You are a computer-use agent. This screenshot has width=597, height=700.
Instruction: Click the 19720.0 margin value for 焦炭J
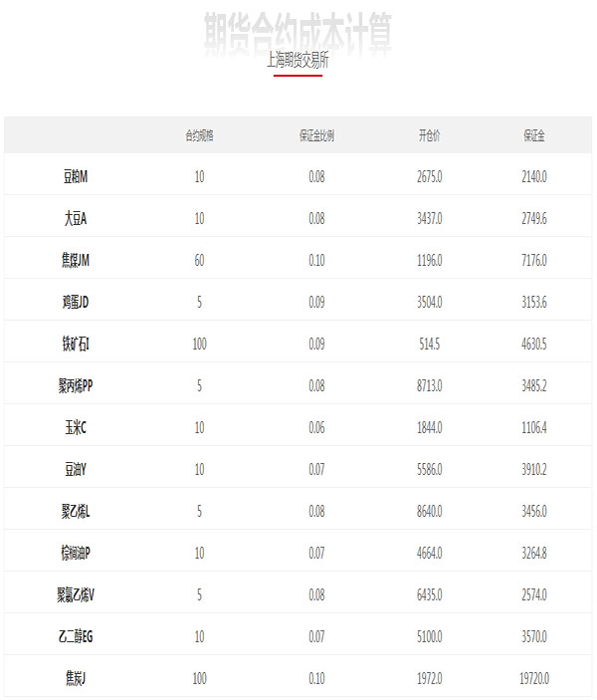point(534,678)
